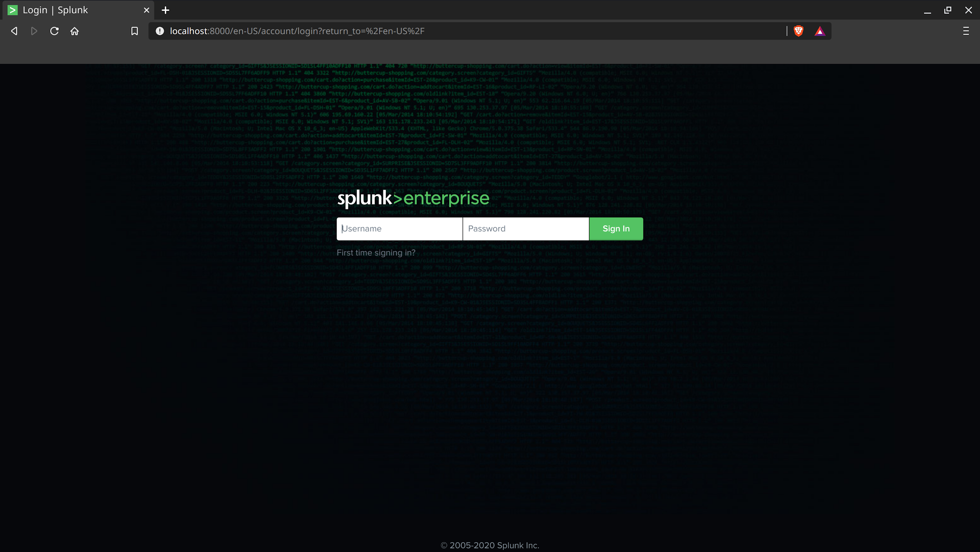Reload the Splunk login page

pyautogui.click(x=54, y=31)
